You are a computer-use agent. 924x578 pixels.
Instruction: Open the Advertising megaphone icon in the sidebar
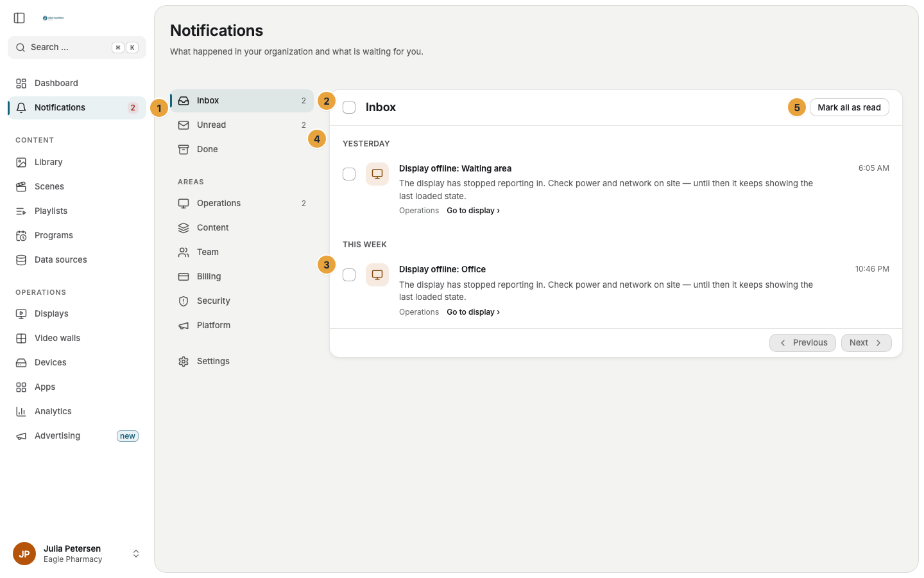21,436
